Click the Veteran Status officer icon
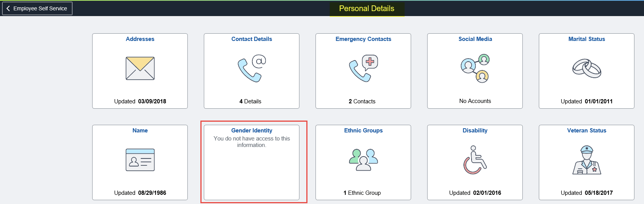 point(587,160)
